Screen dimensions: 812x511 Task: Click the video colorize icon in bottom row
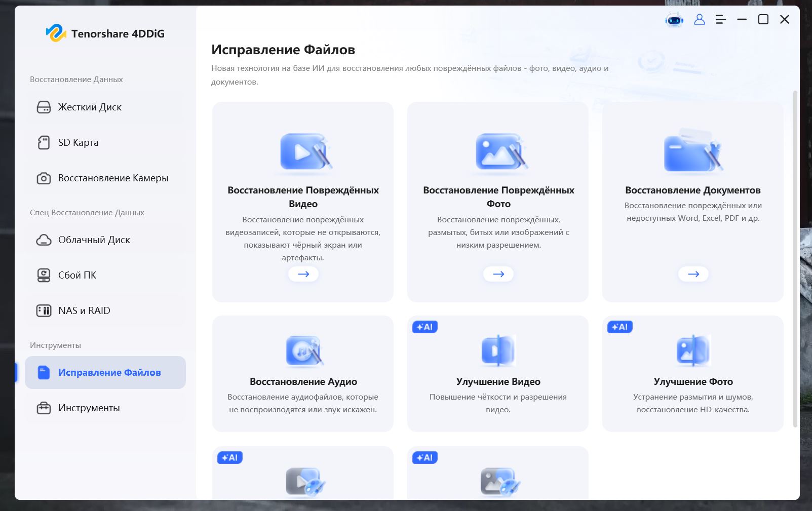[305, 482]
